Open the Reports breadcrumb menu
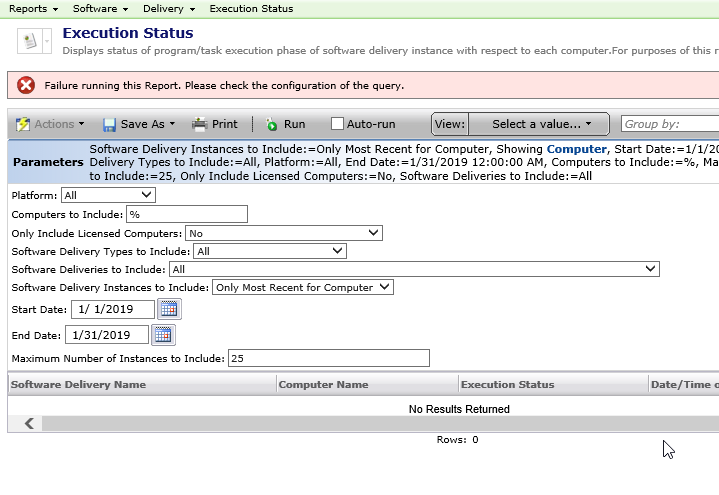Screen dimensions: 719x495 (x=32, y=8)
